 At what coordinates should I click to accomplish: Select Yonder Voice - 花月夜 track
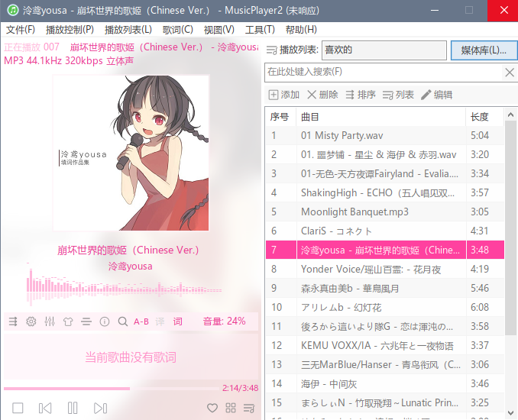(385, 269)
